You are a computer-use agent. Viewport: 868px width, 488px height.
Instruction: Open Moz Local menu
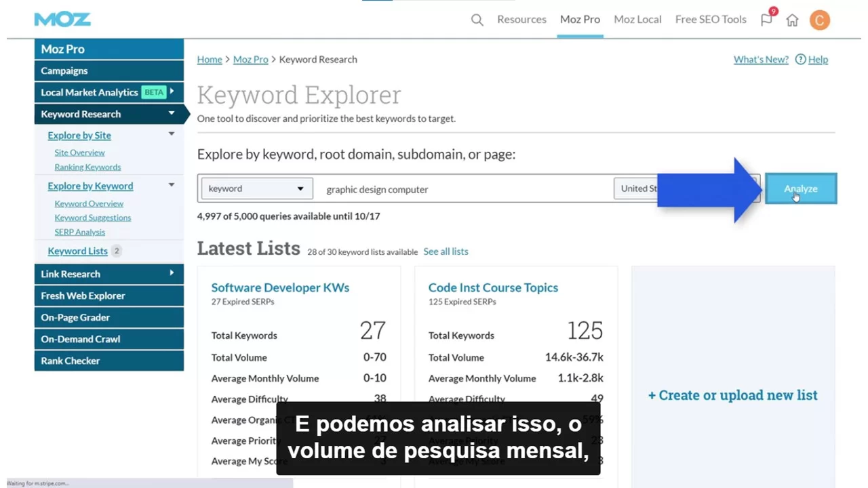click(x=637, y=20)
